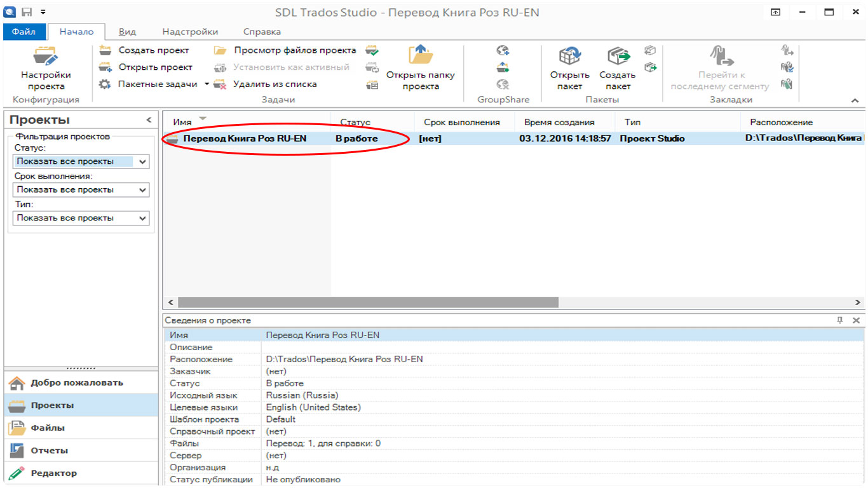The height and width of the screenshot is (488, 868).
Task: Switch to the Отчеты view
Action: (x=81, y=451)
